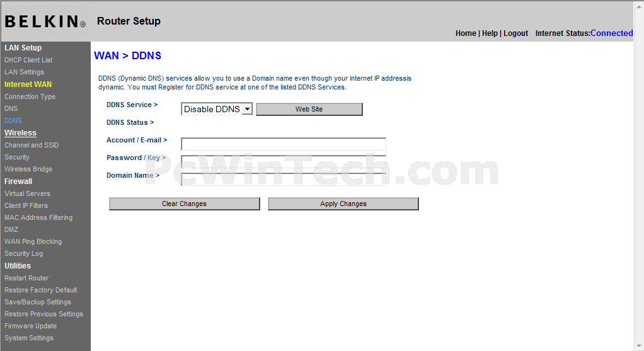644x351 pixels.
Task: Click Logout link
Action: coord(516,33)
